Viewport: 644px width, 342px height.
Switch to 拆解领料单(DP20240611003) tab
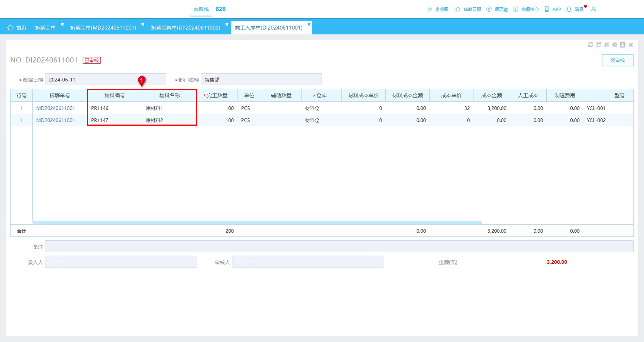click(185, 28)
